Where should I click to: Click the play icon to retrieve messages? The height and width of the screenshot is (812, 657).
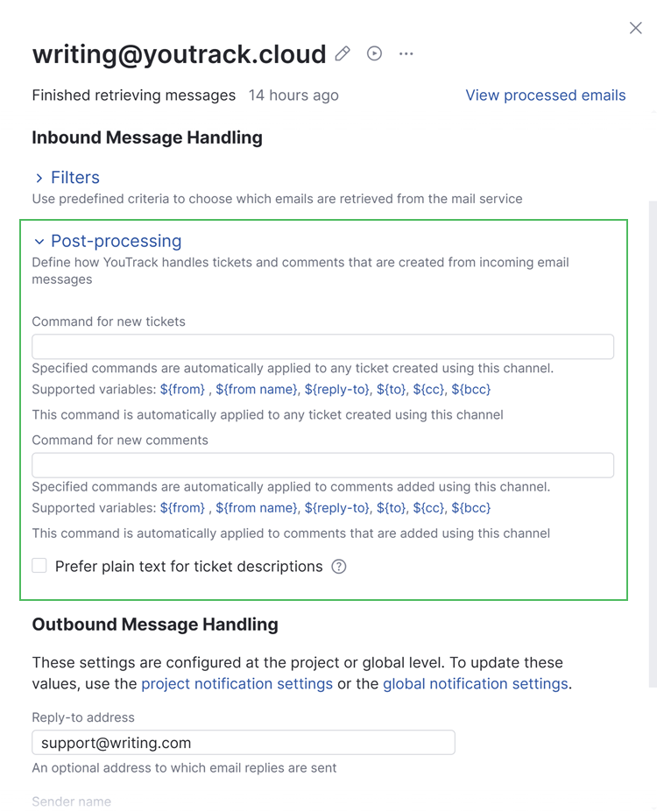point(374,53)
